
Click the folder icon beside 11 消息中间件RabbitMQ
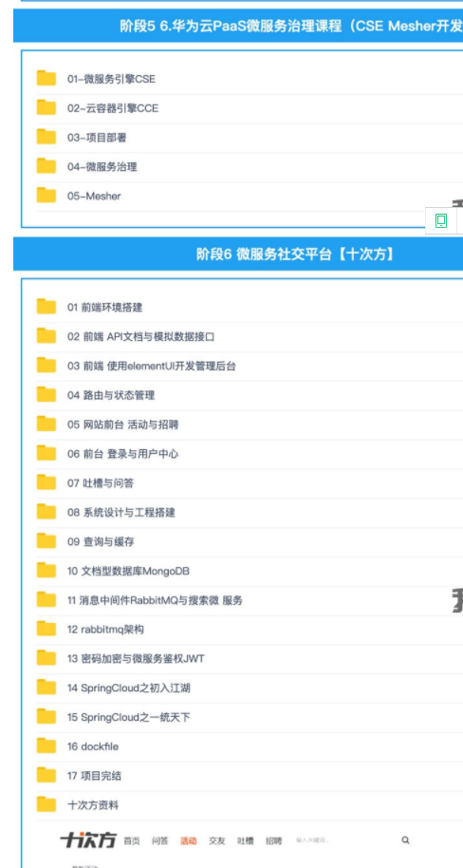click(46, 600)
